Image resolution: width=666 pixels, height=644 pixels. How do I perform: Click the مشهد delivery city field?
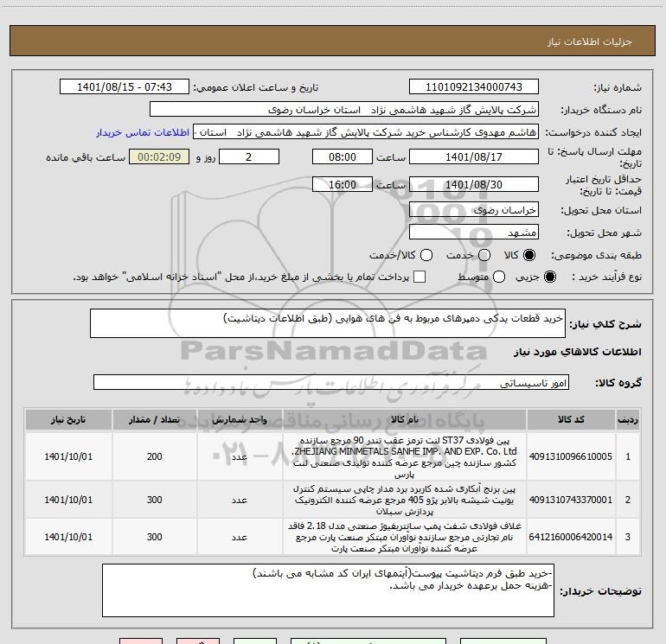(x=473, y=233)
